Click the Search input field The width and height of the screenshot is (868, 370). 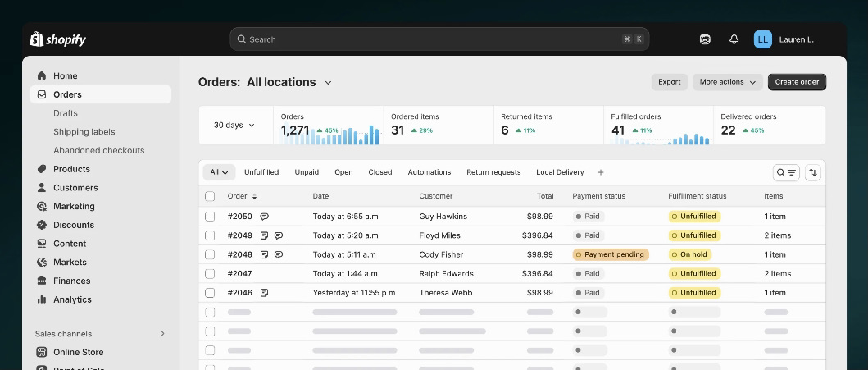coord(439,39)
